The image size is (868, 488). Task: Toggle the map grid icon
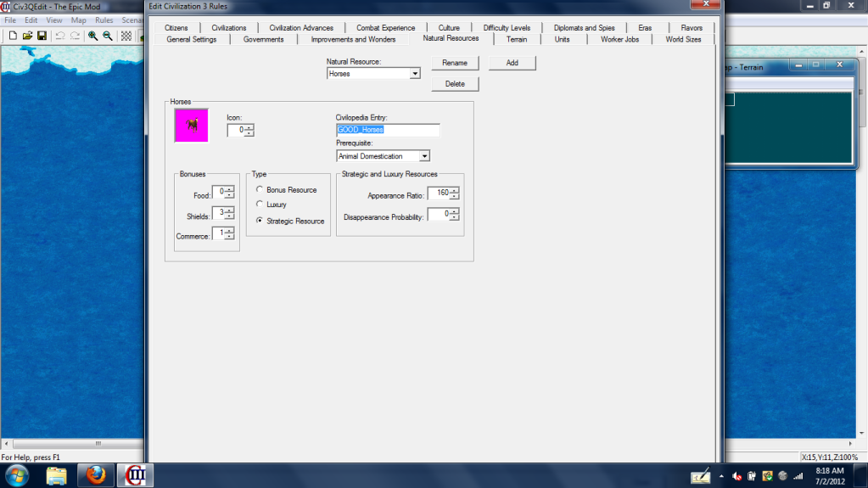click(x=126, y=36)
